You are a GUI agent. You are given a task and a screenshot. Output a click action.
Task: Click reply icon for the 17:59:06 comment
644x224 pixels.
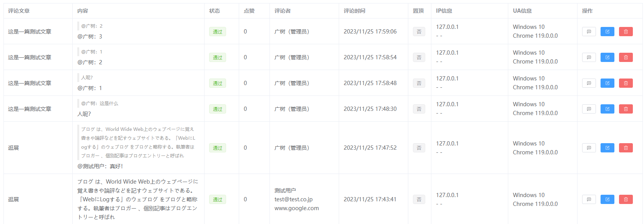pyautogui.click(x=589, y=32)
